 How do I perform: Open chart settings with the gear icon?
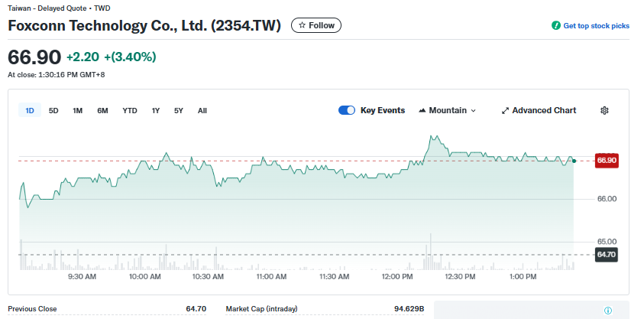point(604,110)
